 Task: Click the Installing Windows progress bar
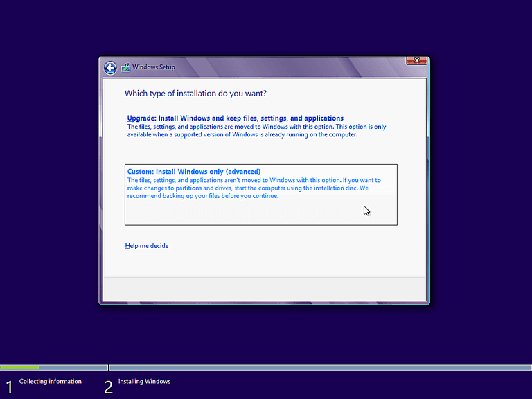(320, 367)
